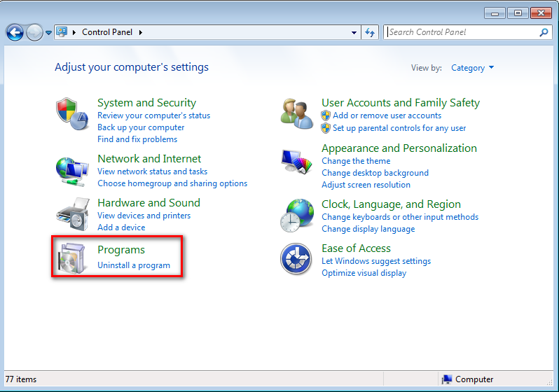This screenshot has width=559, height=392.
Task: Click Add or remove user accounts
Action: click(x=387, y=115)
